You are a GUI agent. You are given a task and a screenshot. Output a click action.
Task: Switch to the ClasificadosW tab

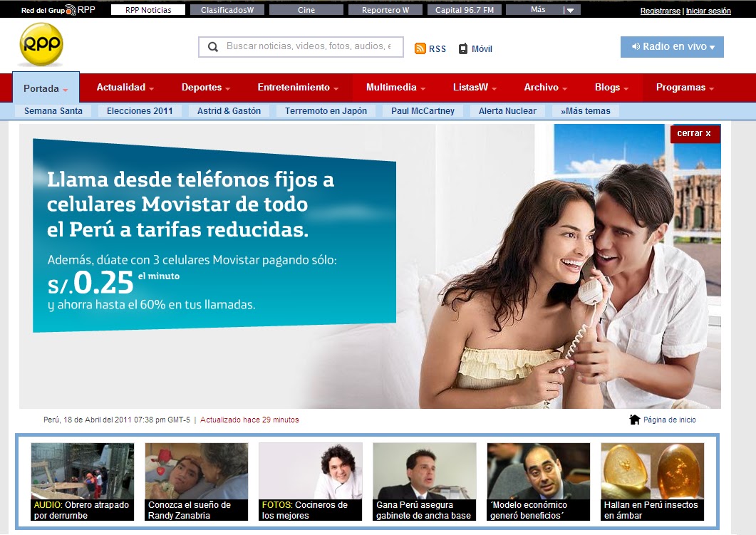pos(227,10)
